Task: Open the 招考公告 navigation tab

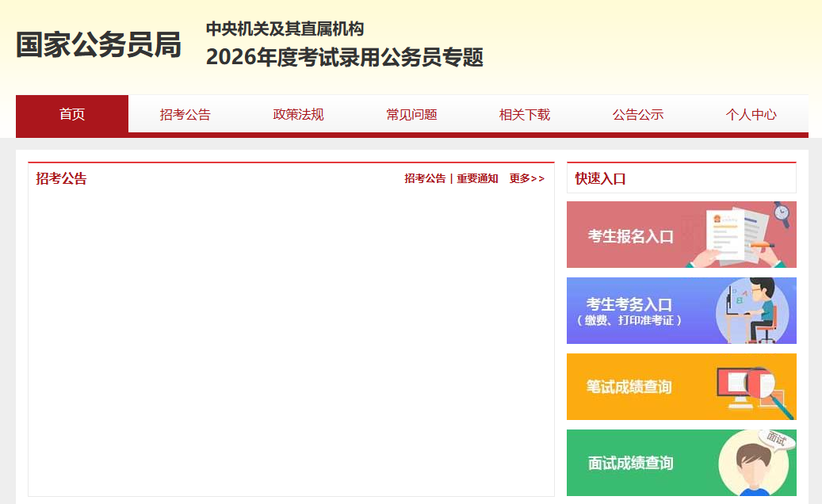Action: [185, 114]
